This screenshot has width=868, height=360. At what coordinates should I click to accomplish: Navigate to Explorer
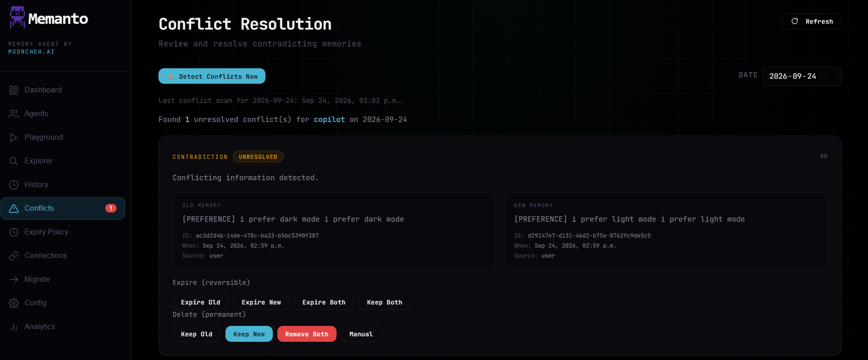pos(63,161)
